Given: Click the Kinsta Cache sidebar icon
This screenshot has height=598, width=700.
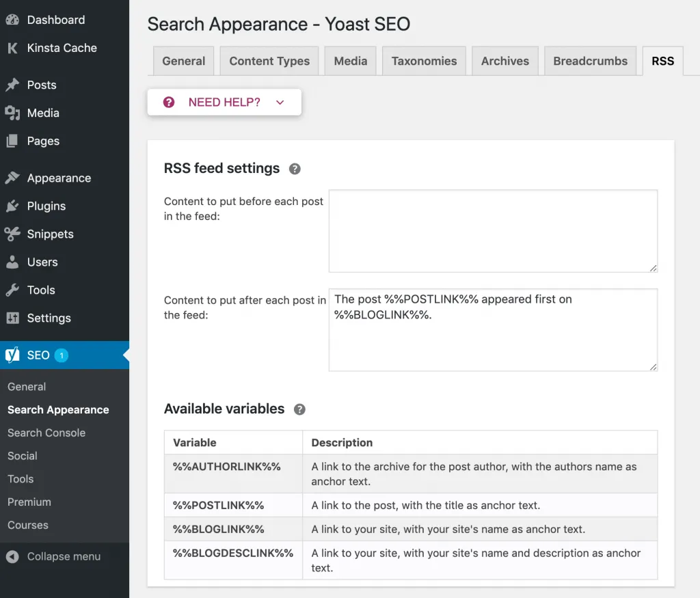Looking at the screenshot, I should tap(12, 48).
